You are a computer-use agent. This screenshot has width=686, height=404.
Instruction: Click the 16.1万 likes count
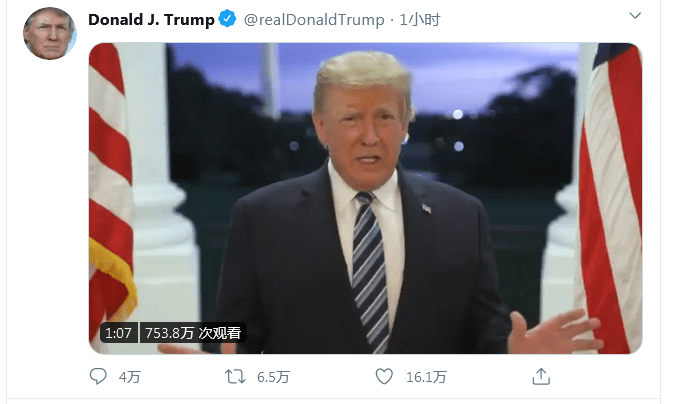pyautogui.click(x=426, y=377)
